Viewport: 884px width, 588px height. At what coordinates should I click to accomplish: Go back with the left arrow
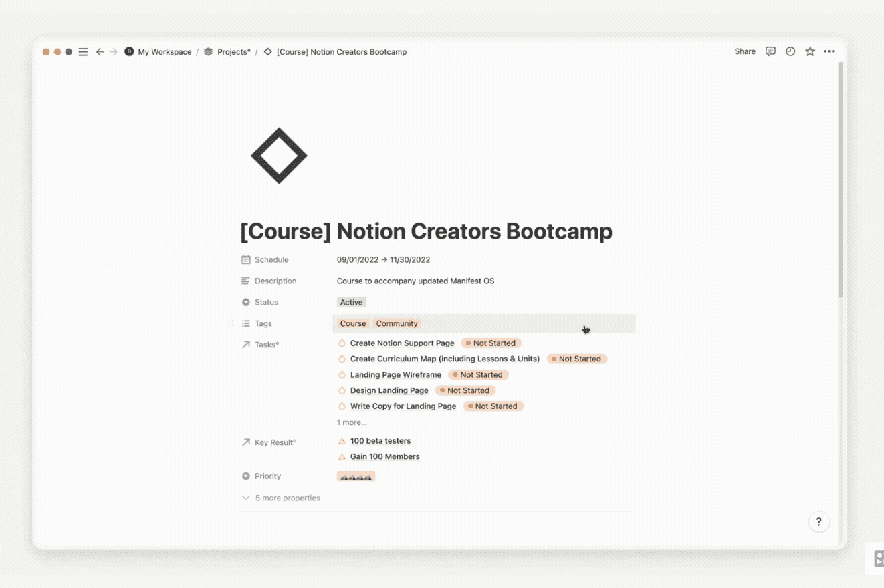point(100,51)
